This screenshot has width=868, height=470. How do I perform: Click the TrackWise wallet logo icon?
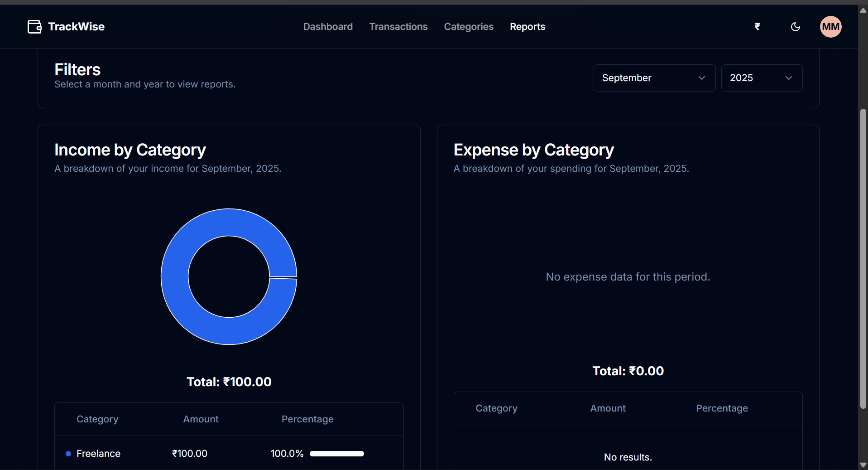[34, 27]
